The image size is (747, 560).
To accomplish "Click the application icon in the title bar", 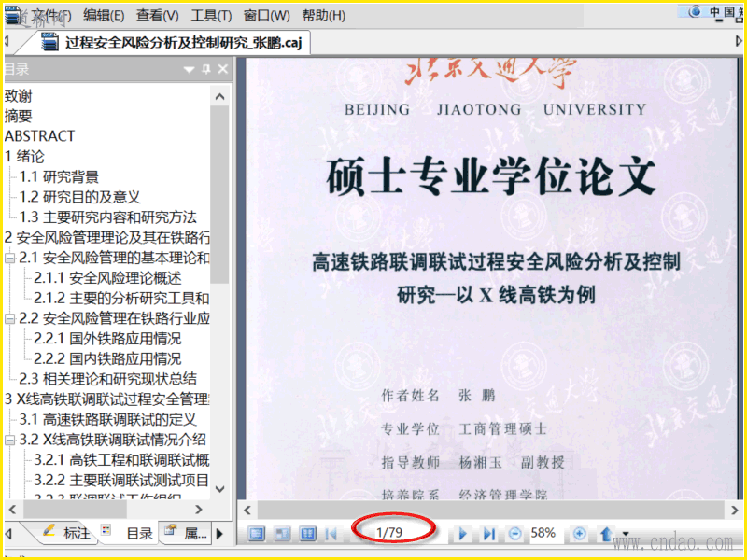I will (x=13, y=14).
